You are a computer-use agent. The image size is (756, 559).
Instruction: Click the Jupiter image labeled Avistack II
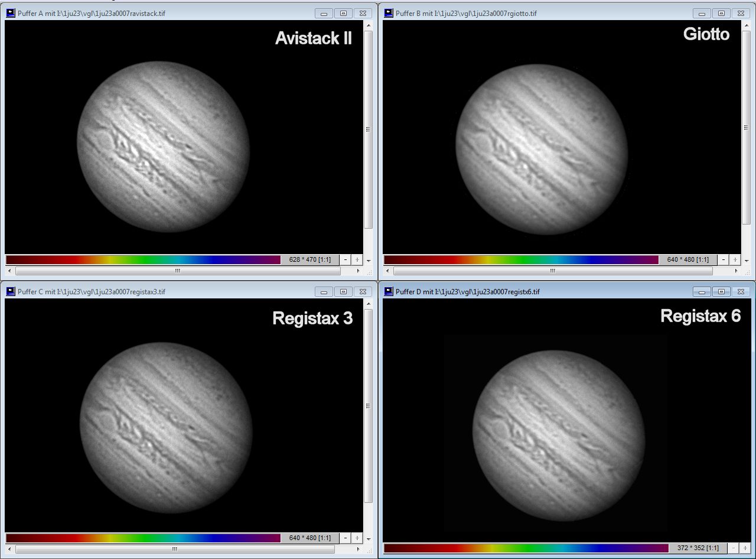click(164, 147)
